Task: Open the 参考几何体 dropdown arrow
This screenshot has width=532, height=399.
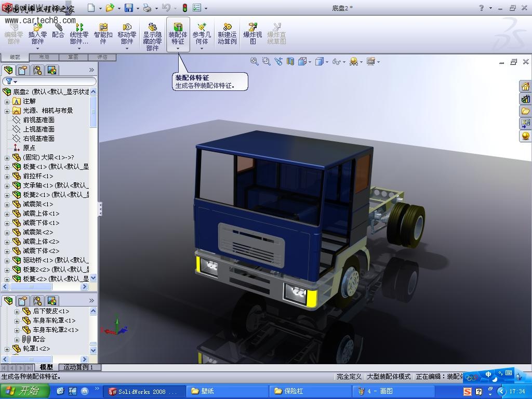Action: [x=202, y=49]
